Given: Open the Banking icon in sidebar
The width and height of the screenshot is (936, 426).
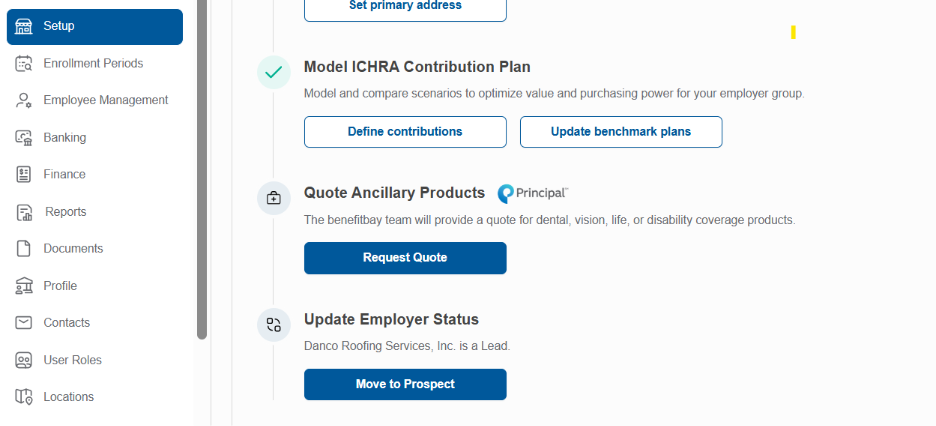Looking at the screenshot, I should 23,137.
